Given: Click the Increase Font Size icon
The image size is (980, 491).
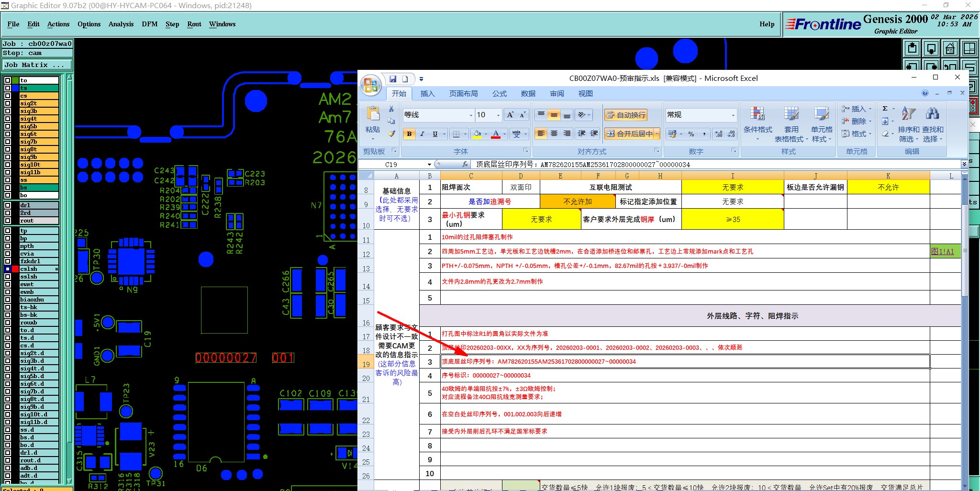Looking at the screenshot, I should tap(511, 115).
